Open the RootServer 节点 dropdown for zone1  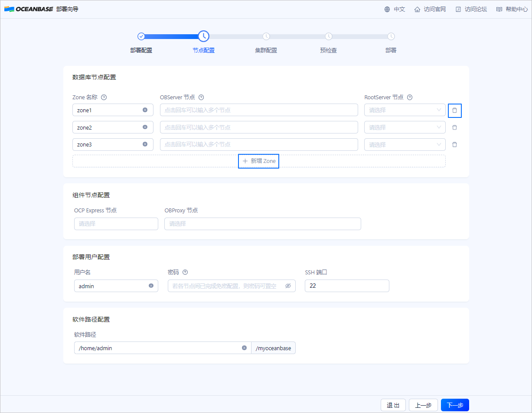click(405, 110)
